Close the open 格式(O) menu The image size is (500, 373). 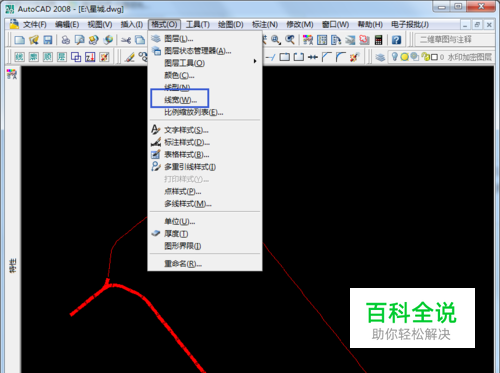click(164, 25)
